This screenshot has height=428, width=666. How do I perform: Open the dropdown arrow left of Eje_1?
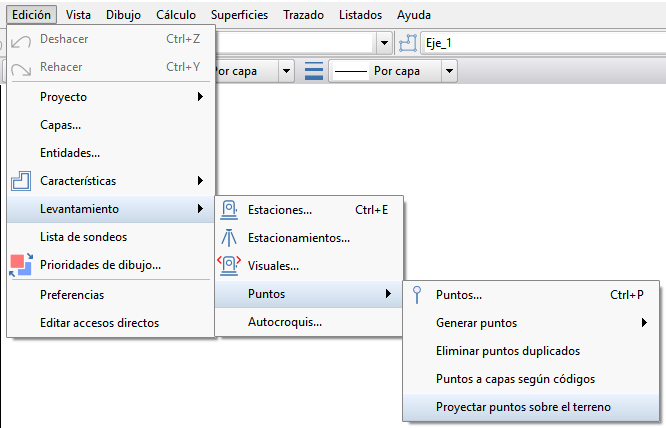(x=385, y=43)
